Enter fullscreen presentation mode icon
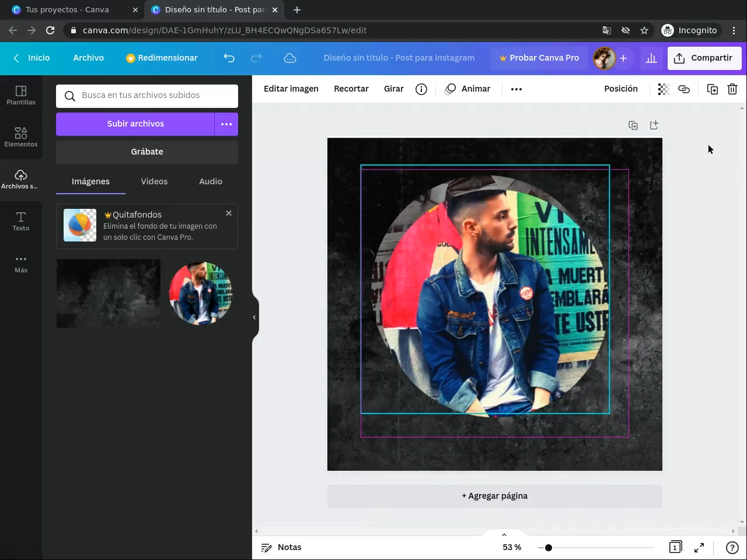Screen dimensions: 747x560 click(x=699, y=547)
